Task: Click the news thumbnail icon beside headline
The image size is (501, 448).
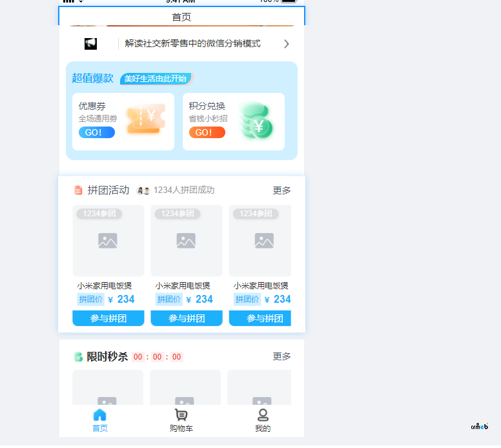Action: click(90, 44)
